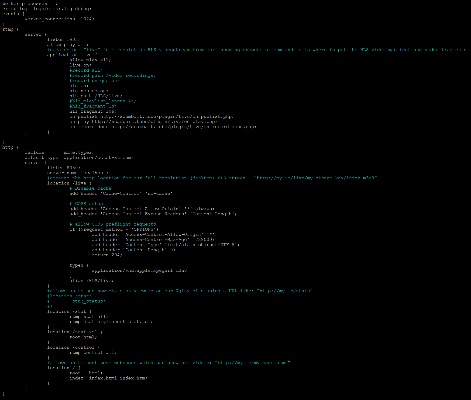
Task: Click the 'index index.html index.htm' line
Action: [109, 378]
